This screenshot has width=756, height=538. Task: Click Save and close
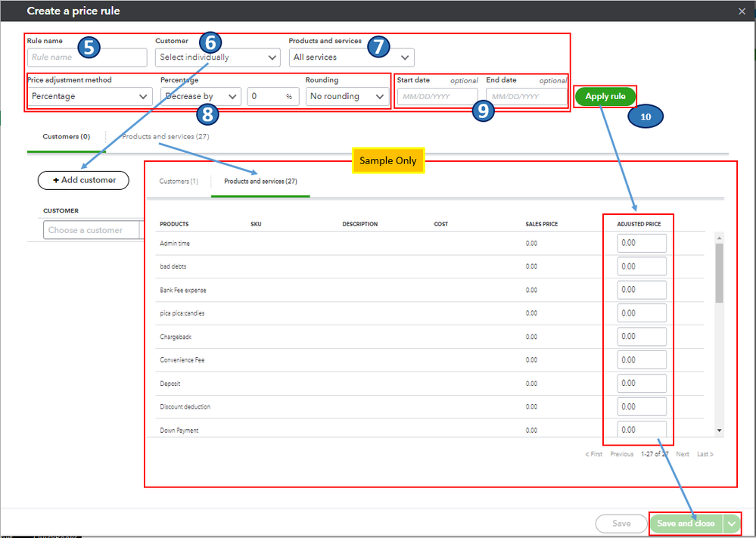(x=686, y=524)
